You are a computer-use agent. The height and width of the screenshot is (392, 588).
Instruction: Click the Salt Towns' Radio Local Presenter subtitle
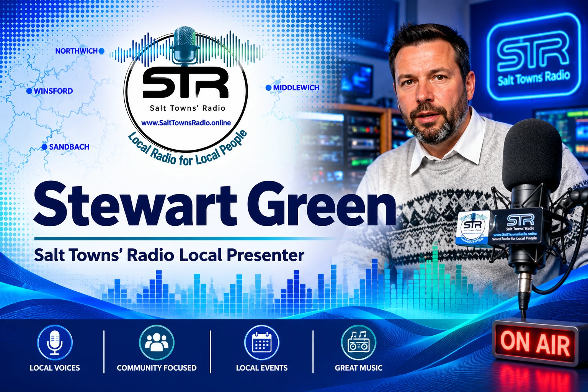click(x=169, y=255)
